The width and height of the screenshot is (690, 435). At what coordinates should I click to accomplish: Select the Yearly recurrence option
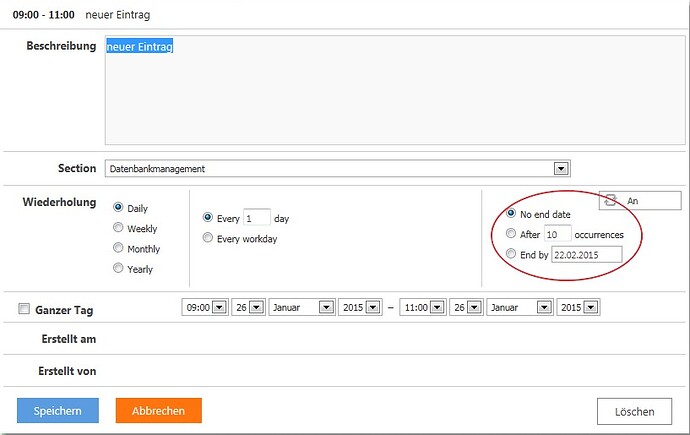point(118,267)
